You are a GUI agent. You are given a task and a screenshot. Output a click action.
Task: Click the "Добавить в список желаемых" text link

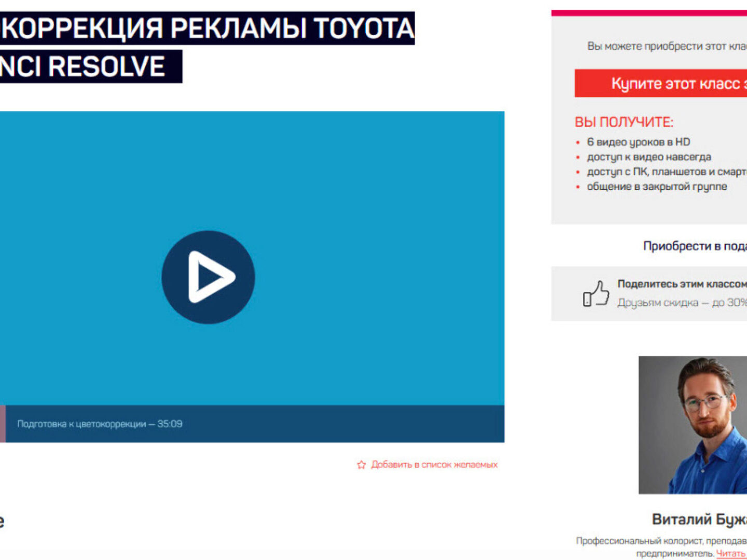point(434,465)
